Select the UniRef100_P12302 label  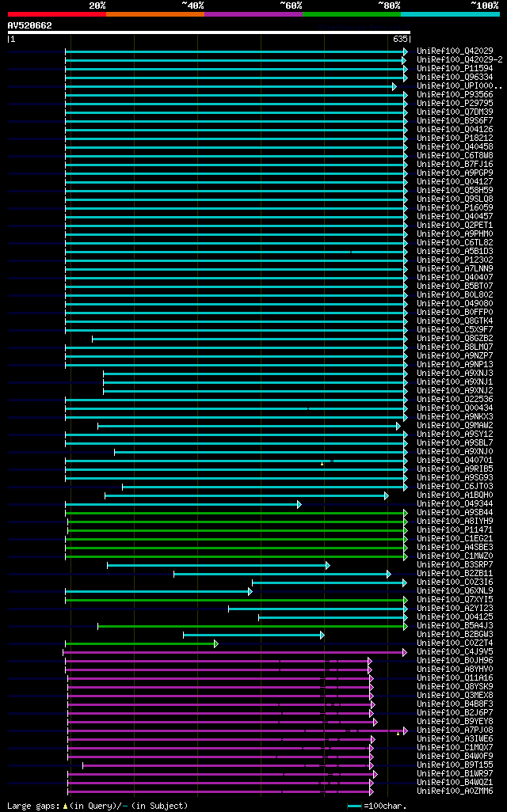pyautogui.click(x=456, y=260)
